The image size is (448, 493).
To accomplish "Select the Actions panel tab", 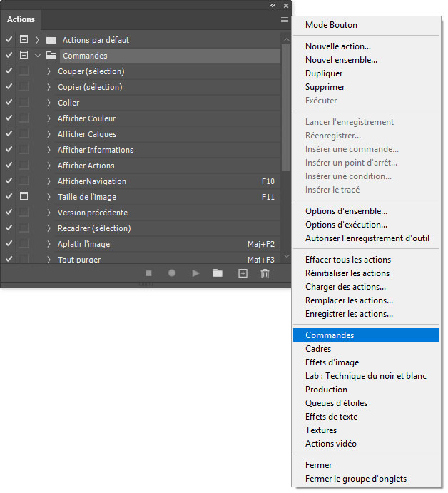I will (21, 20).
